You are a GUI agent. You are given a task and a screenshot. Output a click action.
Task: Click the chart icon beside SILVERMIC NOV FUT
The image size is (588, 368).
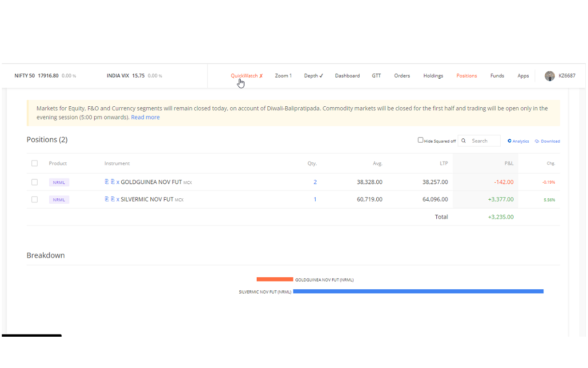pyautogui.click(x=107, y=199)
